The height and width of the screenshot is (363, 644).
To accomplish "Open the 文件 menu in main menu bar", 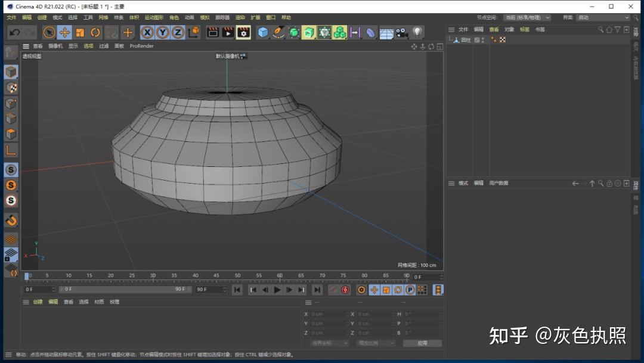I will (11, 18).
